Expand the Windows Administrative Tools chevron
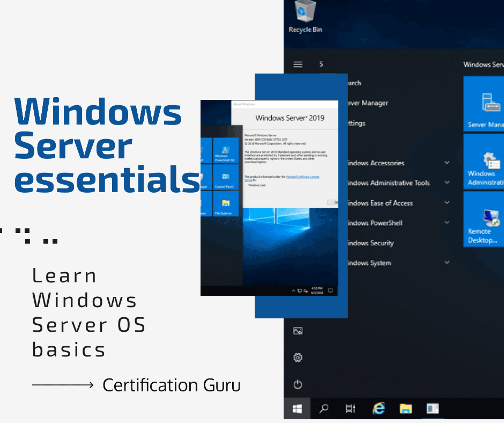Image resolution: width=504 pixels, height=423 pixels. point(447,183)
